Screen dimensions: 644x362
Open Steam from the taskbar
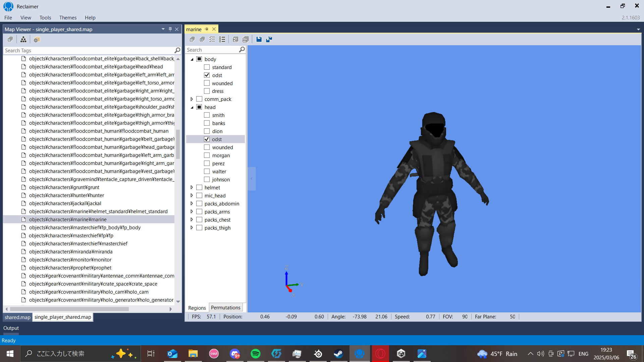pos(338,354)
